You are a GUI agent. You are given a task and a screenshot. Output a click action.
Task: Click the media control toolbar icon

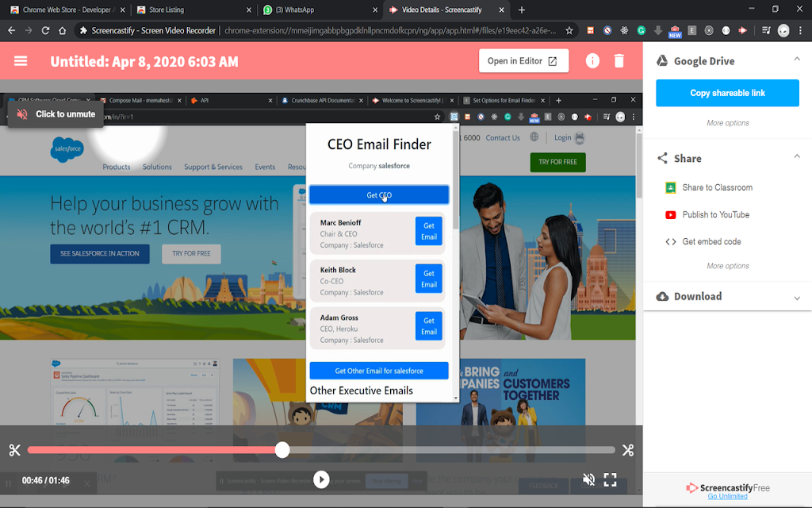point(766,31)
